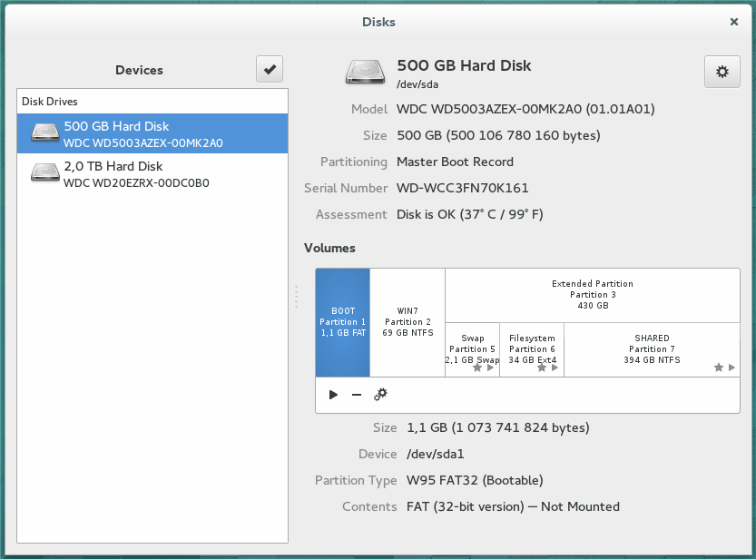Viewport: 756px width, 559px height.
Task: Click the Disk Drives list header
Action: (50, 102)
